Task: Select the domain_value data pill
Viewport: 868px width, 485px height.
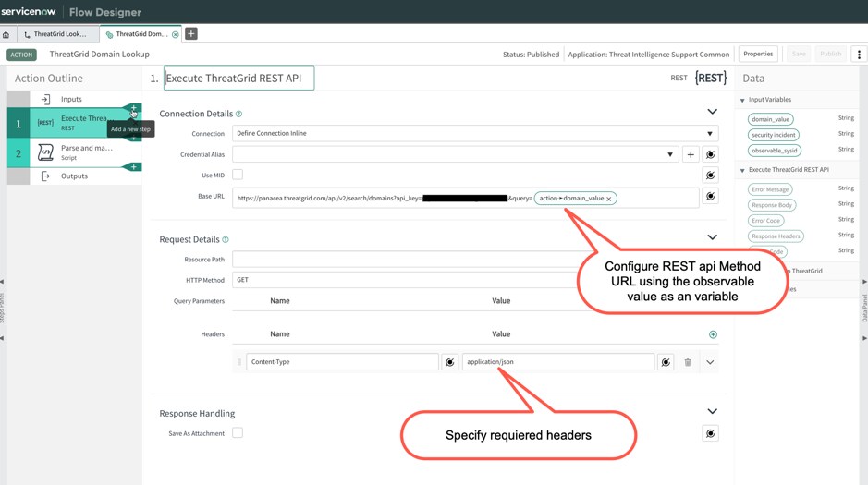Action: [770, 119]
